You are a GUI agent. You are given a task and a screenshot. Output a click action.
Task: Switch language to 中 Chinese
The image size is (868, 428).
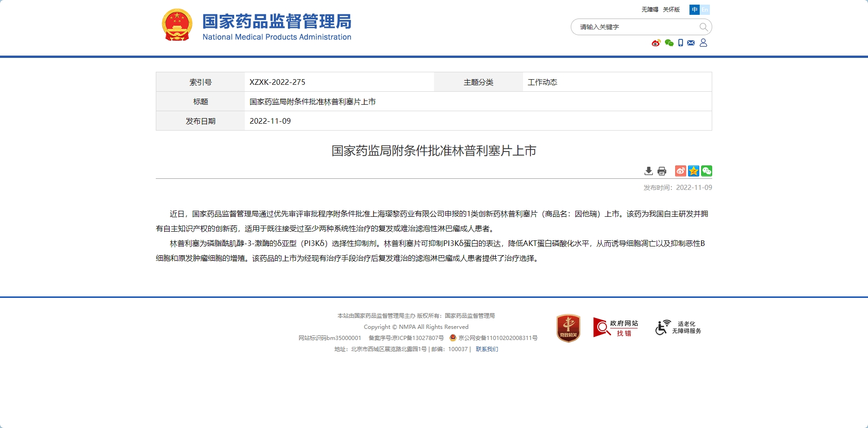(x=695, y=10)
